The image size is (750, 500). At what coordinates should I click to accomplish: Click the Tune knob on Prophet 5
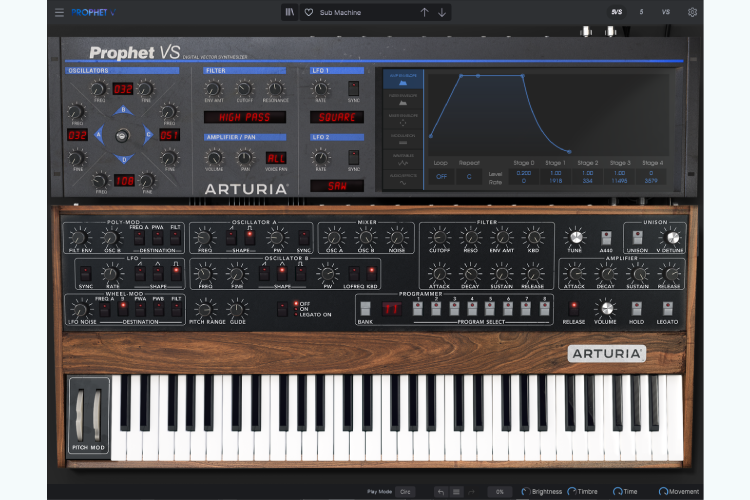coord(575,237)
